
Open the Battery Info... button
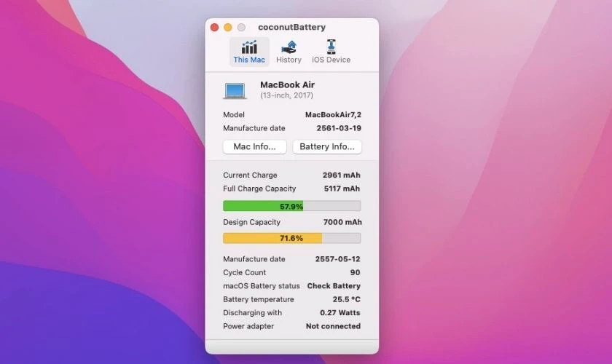pyautogui.click(x=327, y=147)
